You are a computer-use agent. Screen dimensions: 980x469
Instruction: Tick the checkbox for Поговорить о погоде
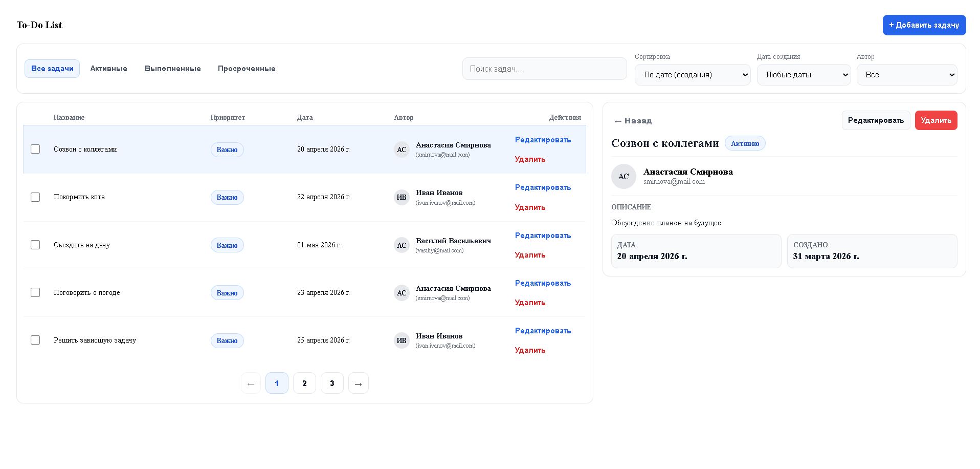pyautogui.click(x=35, y=292)
